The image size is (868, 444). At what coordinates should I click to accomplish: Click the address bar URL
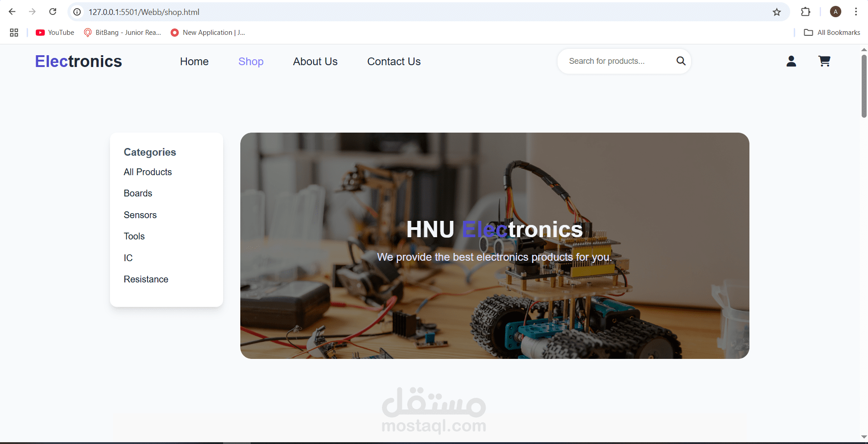144,12
